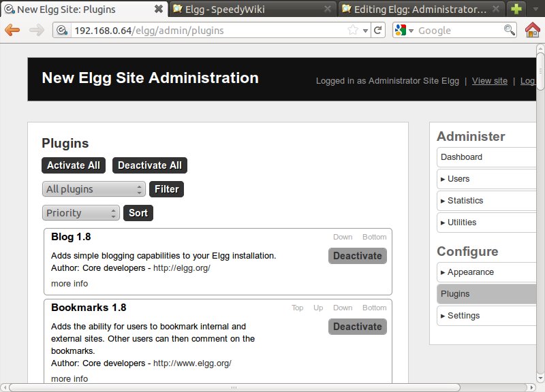Click the browser back arrow button

click(x=14, y=31)
